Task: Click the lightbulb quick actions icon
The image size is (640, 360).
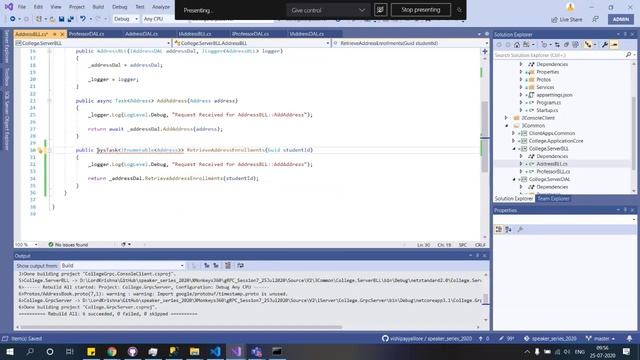Action: (x=40, y=150)
